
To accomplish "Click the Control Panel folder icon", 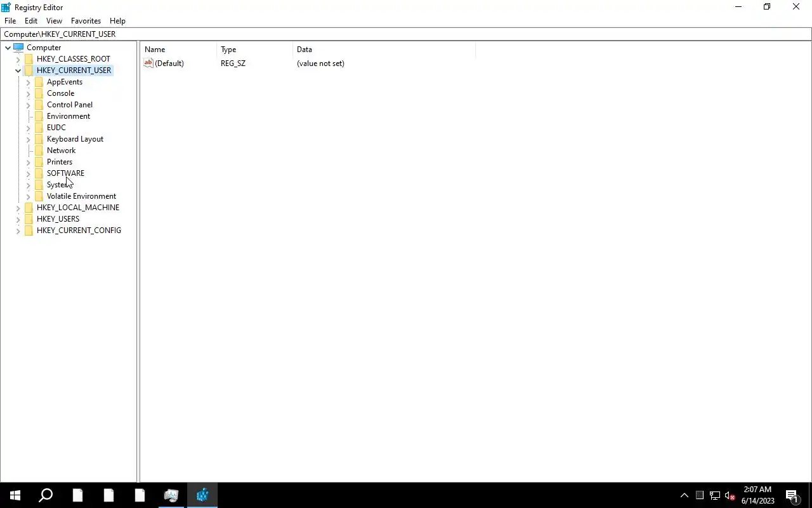I will [x=39, y=105].
